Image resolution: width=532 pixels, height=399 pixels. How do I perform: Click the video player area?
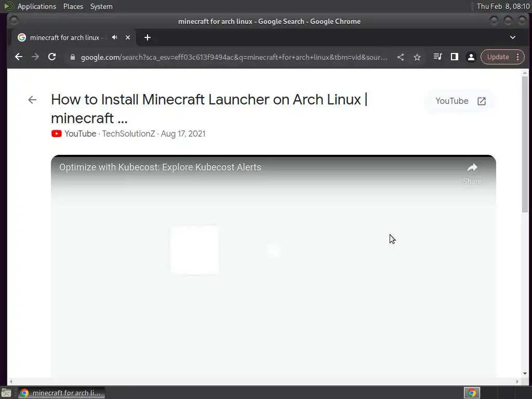[x=273, y=267]
